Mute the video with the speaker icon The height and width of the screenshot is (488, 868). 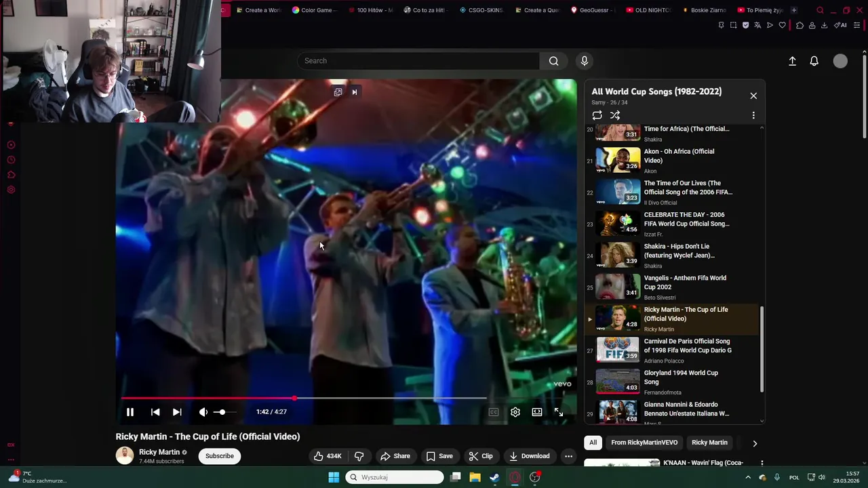[x=203, y=412]
